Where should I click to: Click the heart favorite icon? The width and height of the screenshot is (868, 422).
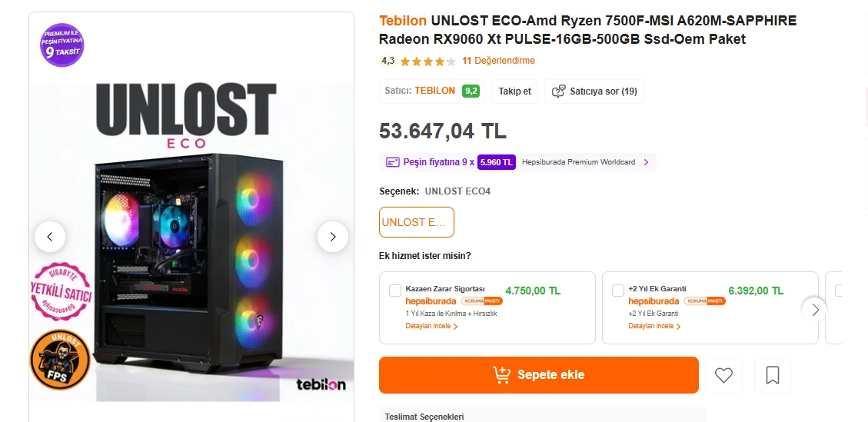click(x=723, y=375)
